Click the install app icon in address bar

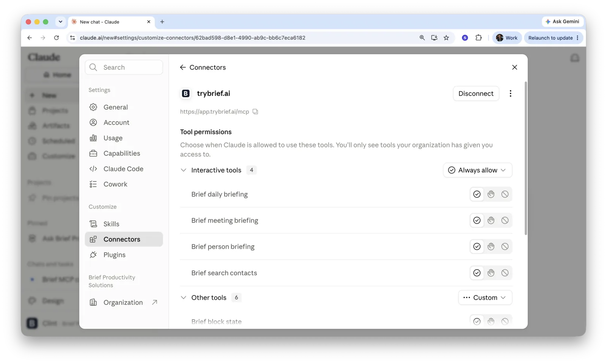point(434,38)
